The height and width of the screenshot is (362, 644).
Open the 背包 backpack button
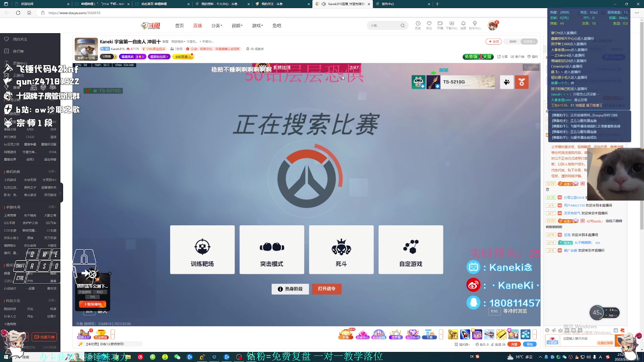[530, 344]
